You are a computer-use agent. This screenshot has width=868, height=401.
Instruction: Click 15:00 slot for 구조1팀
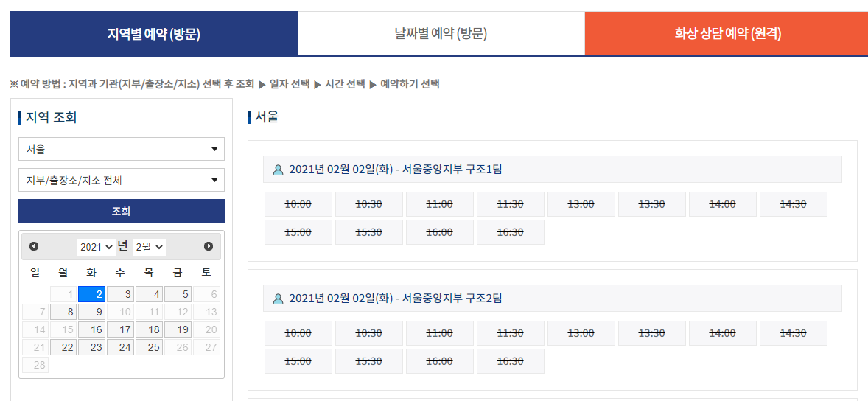coord(298,232)
